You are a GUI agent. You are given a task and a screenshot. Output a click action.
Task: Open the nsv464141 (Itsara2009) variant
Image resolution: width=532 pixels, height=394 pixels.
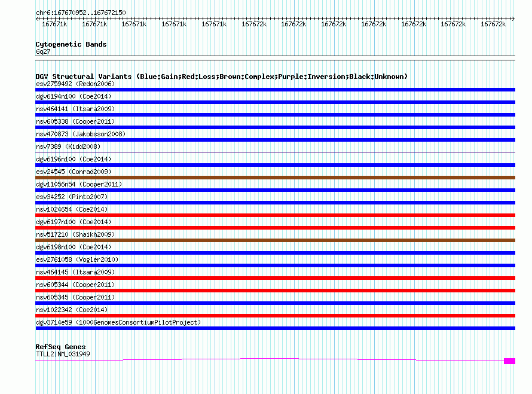(75, 109)
